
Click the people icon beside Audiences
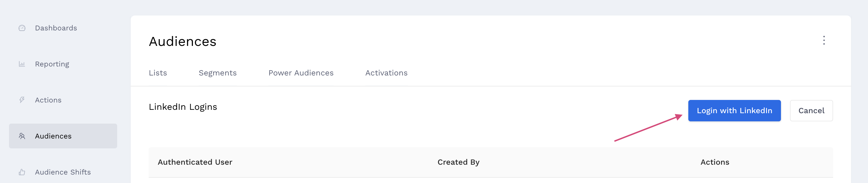pos(22,136)
